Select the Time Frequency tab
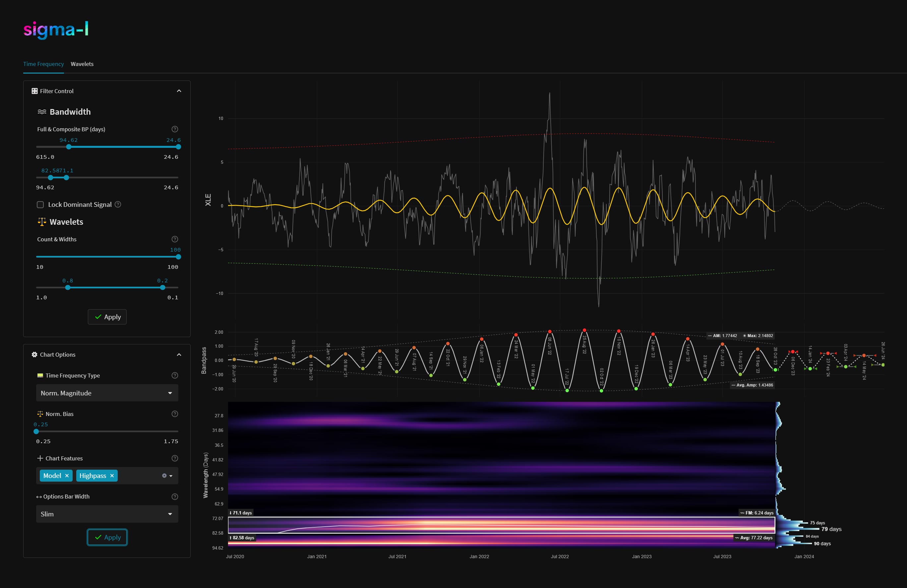907x588 pixels. [x=43, y=64]
